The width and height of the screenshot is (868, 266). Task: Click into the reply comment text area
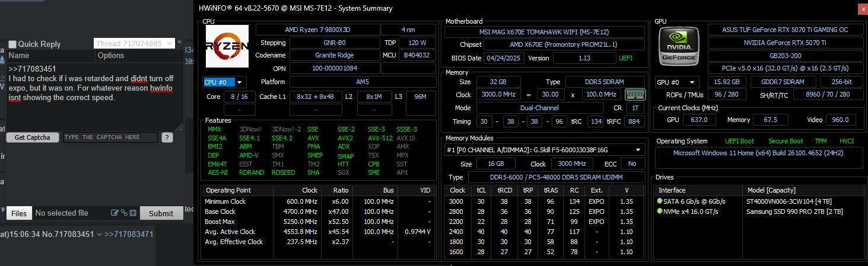tap(94, 96)
